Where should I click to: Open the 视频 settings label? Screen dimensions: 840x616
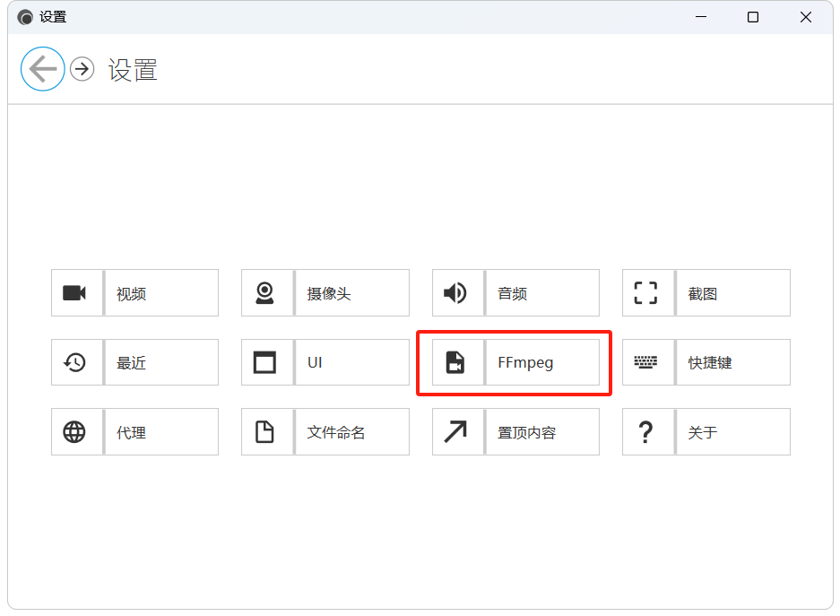click(131, 293)
